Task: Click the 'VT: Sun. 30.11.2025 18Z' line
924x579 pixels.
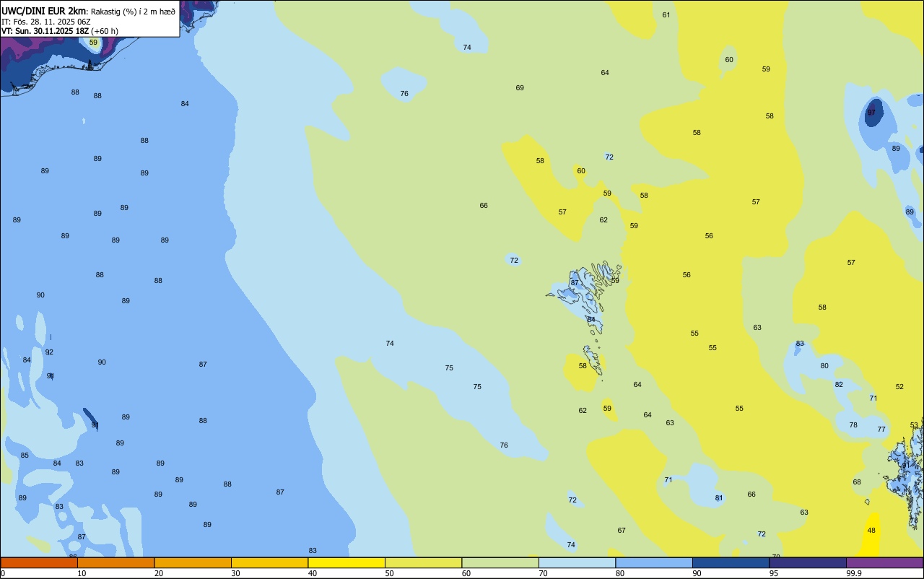Action: tap(45, 31)
